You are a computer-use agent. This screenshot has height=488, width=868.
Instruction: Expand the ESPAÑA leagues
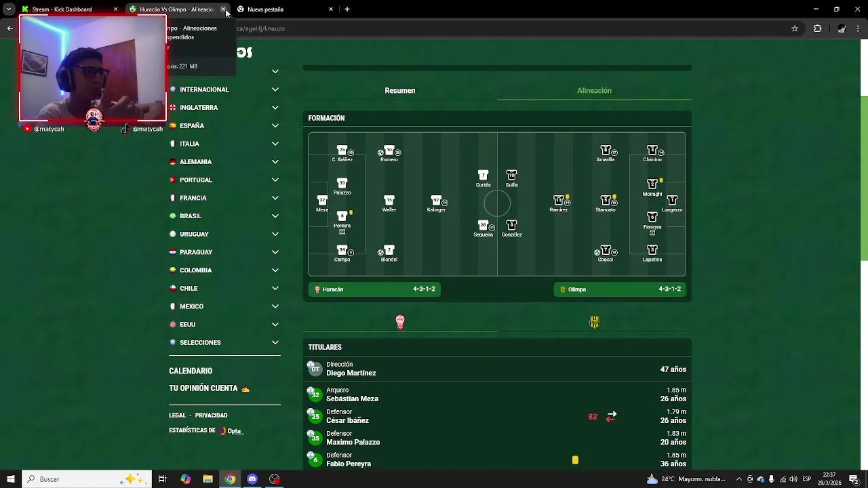click(275, 125)
